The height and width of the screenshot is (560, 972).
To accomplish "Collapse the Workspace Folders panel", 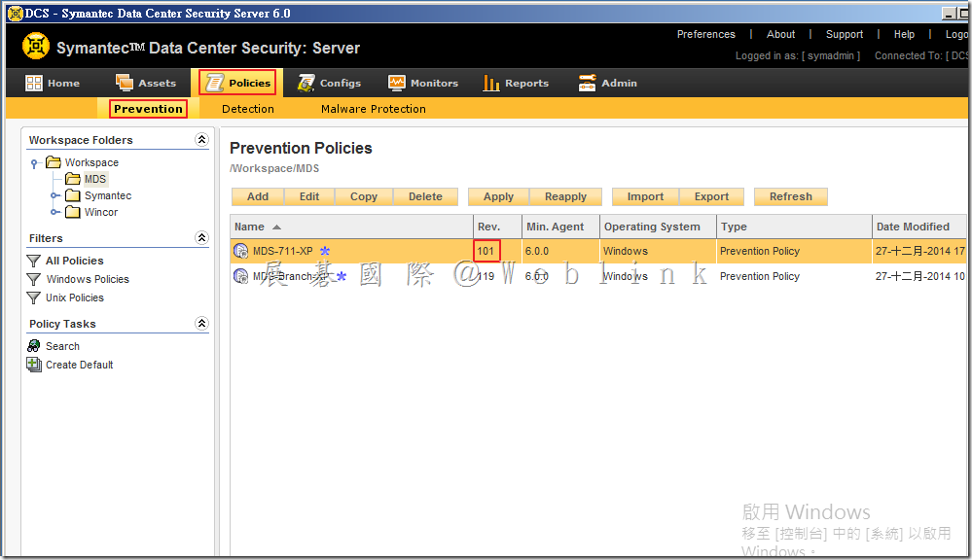I will (201, 139).
